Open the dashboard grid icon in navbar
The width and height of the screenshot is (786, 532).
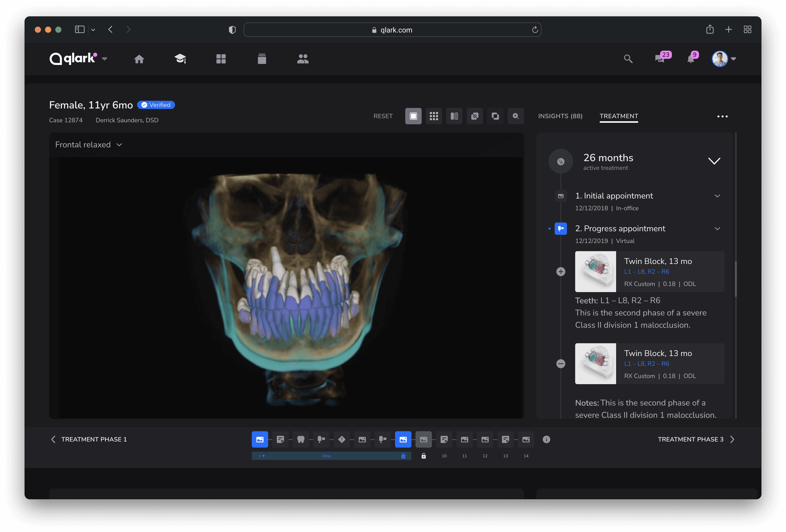coord(221,59)
